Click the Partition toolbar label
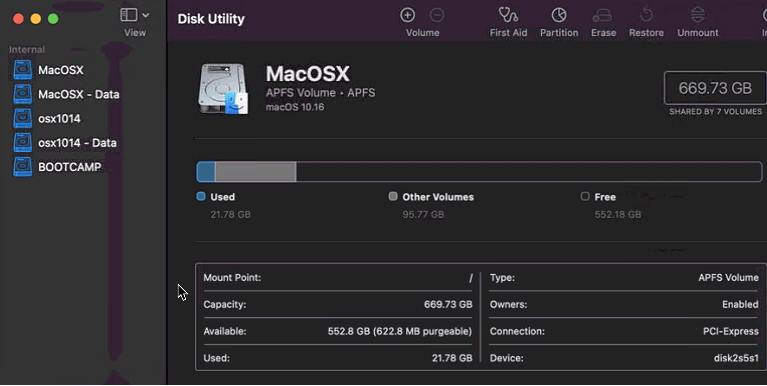The width and height of the screenshot is (767, 386). click(x=559, y=33)
